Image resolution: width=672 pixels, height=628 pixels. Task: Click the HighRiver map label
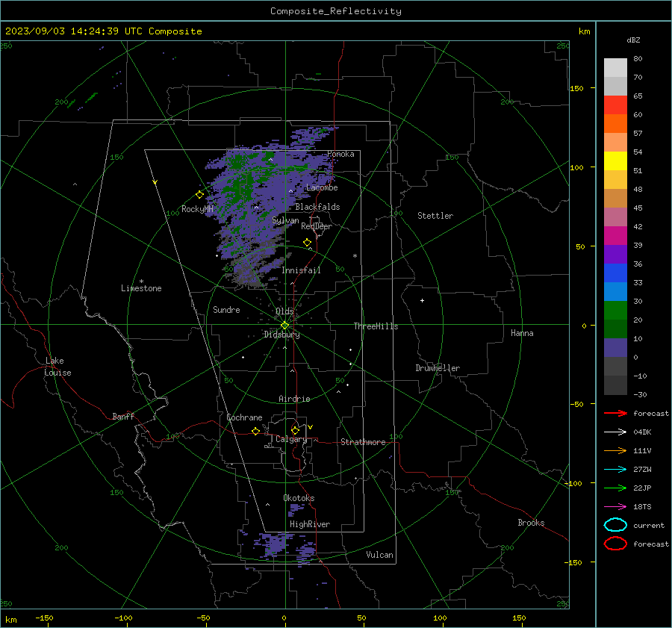310,524
